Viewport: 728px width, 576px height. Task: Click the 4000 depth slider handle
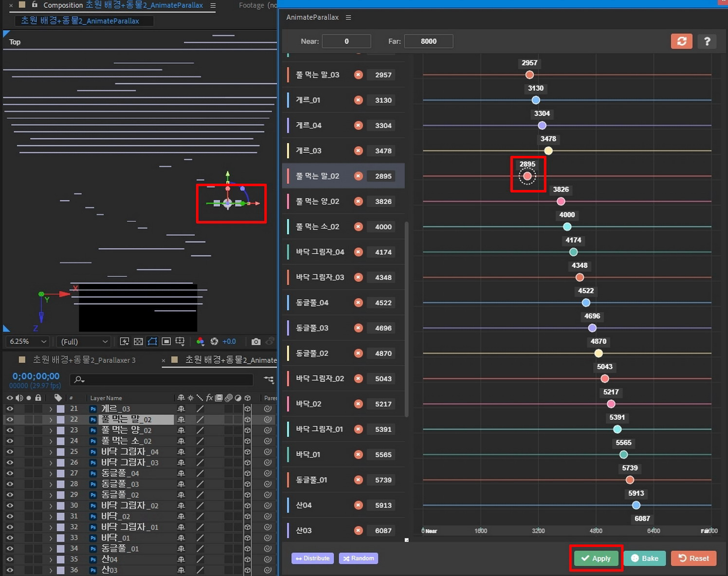(567, 227)
